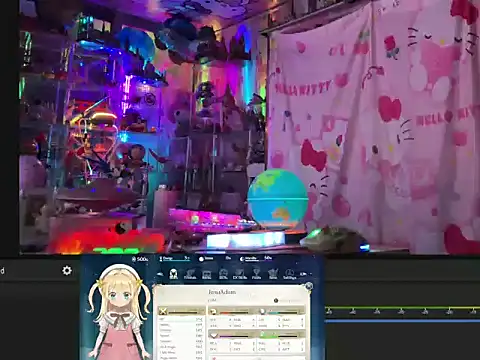Screen dimensions: 480x360
Task: Open the Friends menu icon
Action: click(x=190, y=274)
